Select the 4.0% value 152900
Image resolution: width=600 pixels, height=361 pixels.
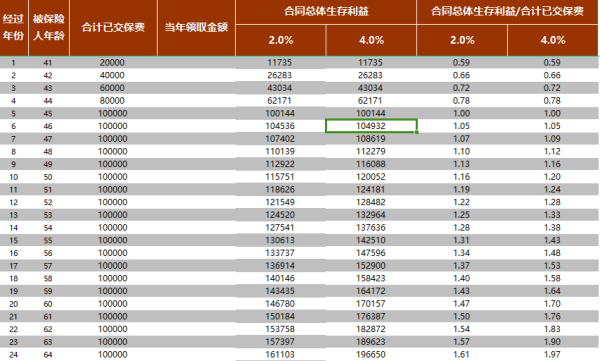tap(371, 265)
